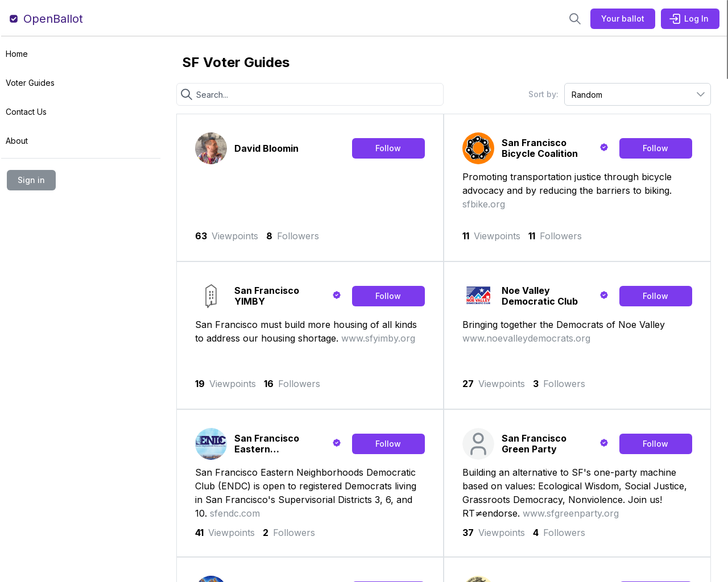Follow San Francisco YIMBY

[388, 296]
